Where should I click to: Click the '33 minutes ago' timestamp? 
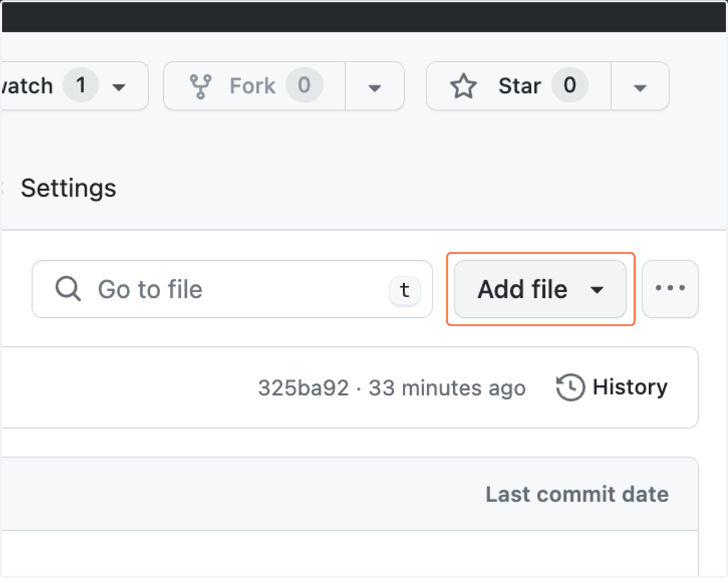[x=447, y=388]
